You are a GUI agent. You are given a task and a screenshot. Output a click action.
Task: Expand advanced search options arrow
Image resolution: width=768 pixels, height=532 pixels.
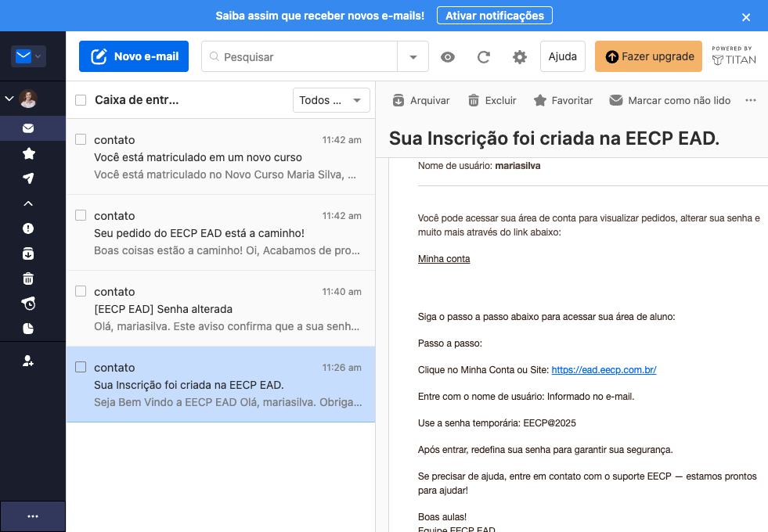pos(413,57)
